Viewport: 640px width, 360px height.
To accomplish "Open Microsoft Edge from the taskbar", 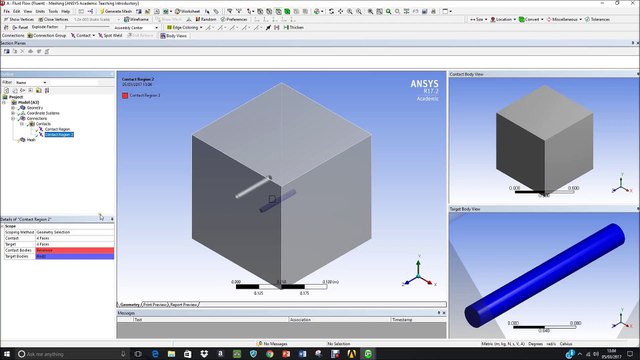I will coord(155,354).
